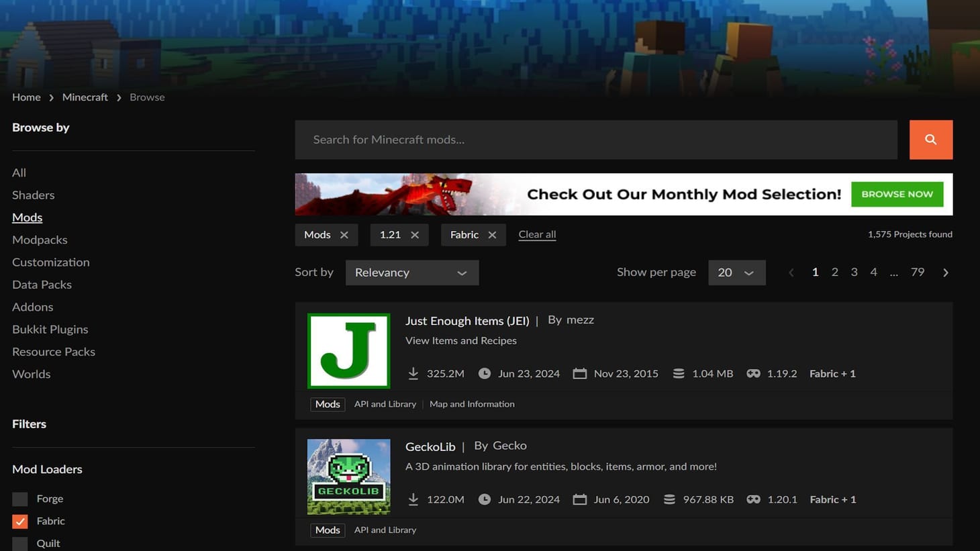Click the game version icon beside 1.20.1

click(753, 499)
